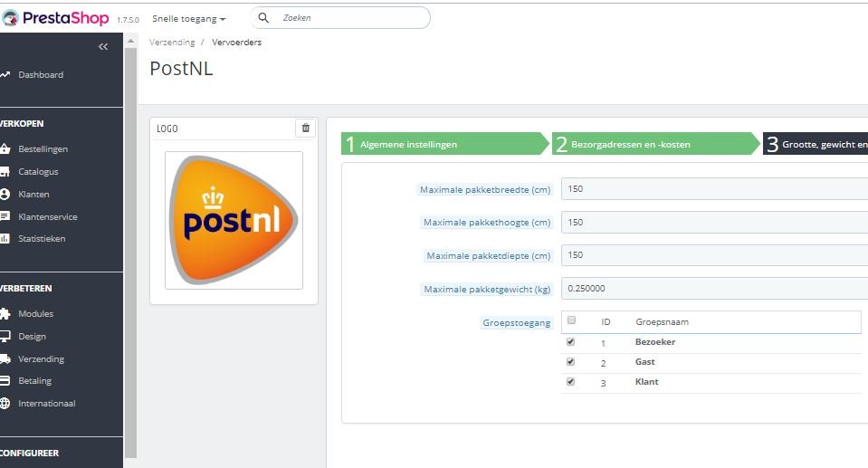Click the 1.7.5.0 version number
The width and height of the screenshot is (868, 468).
pos(128,19)
